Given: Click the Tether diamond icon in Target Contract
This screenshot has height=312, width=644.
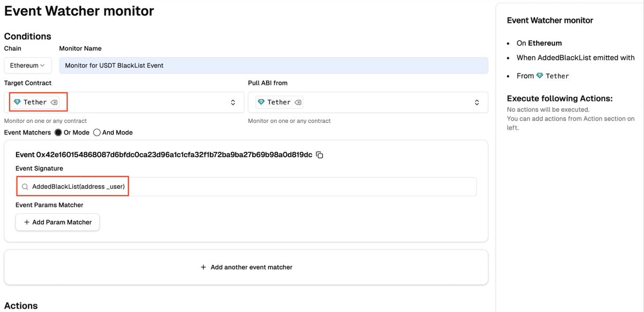Looking at the screenshot, I should [17, 102].
